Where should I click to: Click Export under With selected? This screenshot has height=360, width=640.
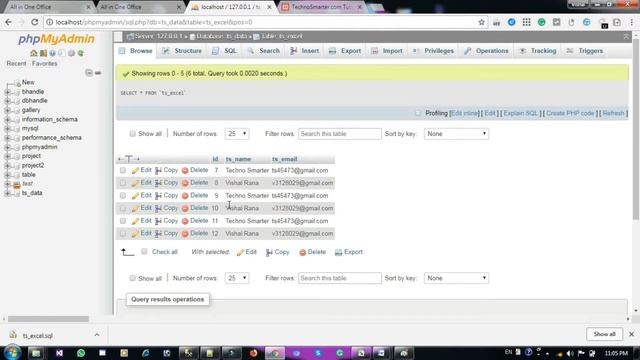[349, 252]
